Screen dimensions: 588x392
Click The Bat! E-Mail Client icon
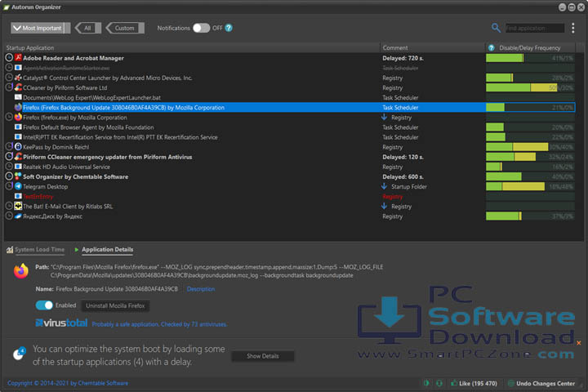pos(18,206)
